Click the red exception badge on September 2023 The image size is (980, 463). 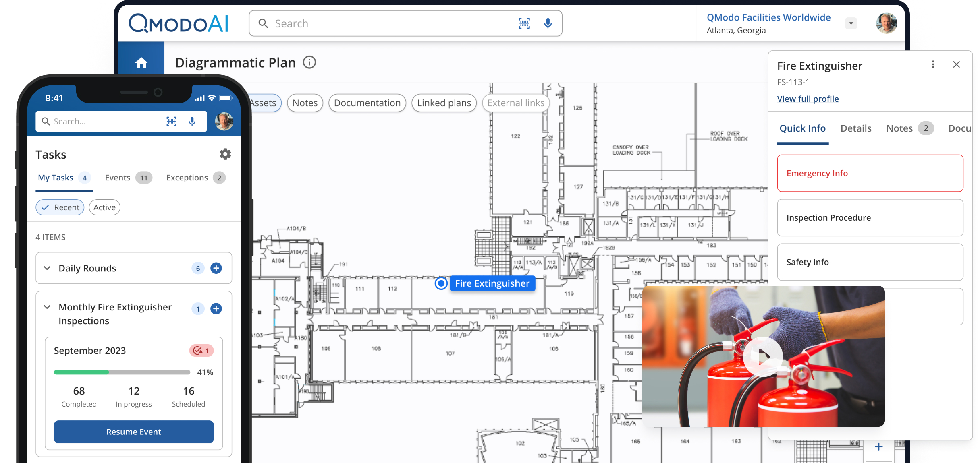(201, 351)
